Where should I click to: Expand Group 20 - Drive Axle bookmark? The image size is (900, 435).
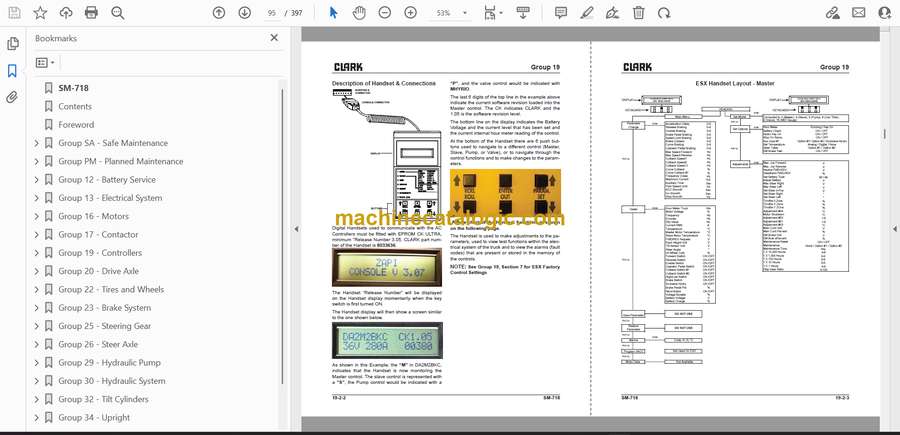click(x=37, y=271)
